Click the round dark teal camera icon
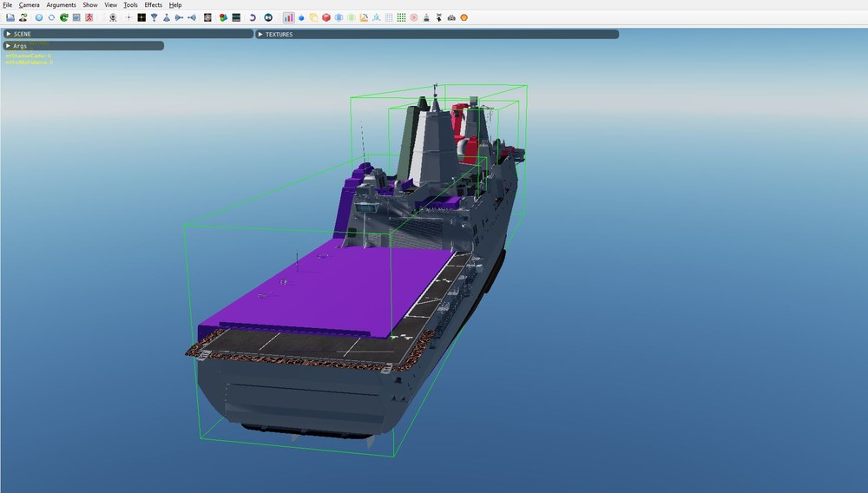 [268, 17]
